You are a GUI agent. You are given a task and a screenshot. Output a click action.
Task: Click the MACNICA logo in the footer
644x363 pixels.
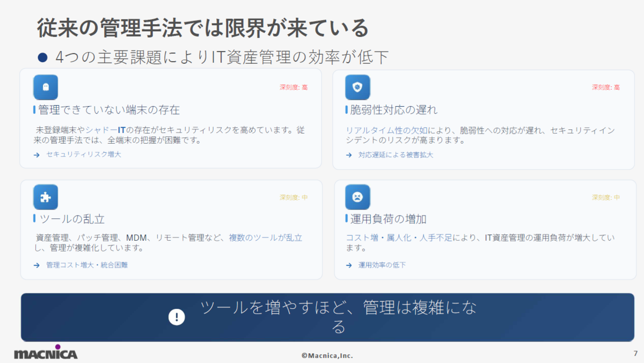(x=46, y=352)
